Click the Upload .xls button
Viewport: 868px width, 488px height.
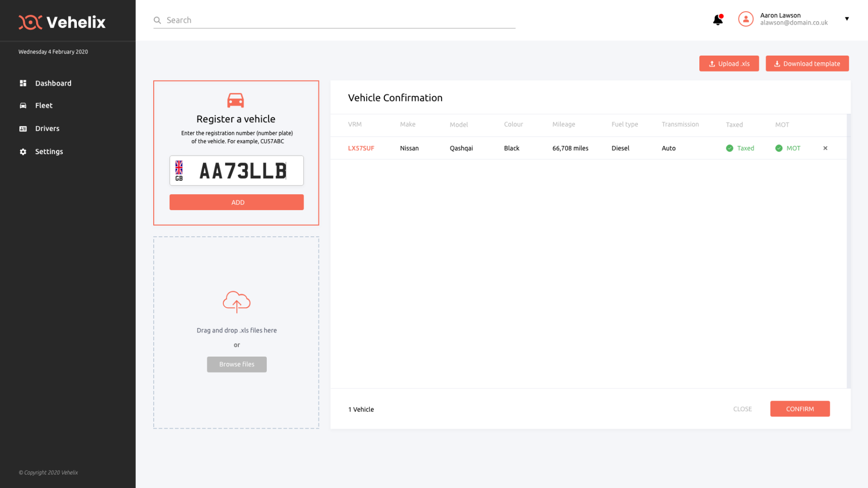point(728,64)
